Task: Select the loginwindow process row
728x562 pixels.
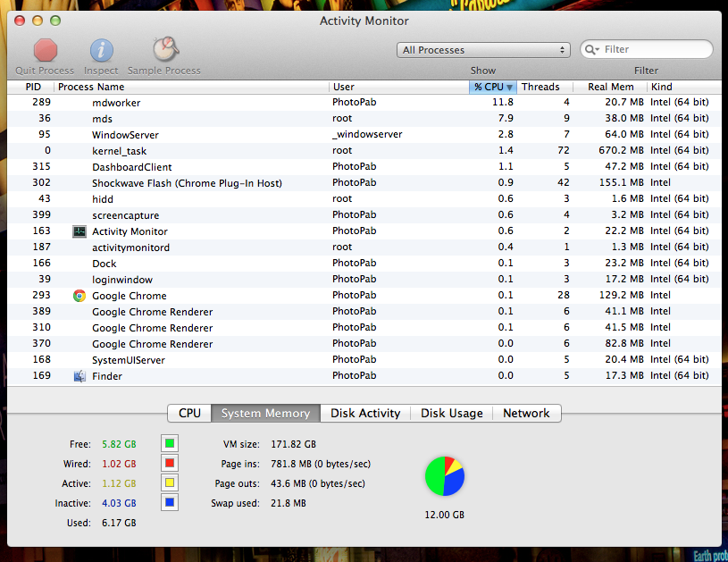Action: coord(364,280)
